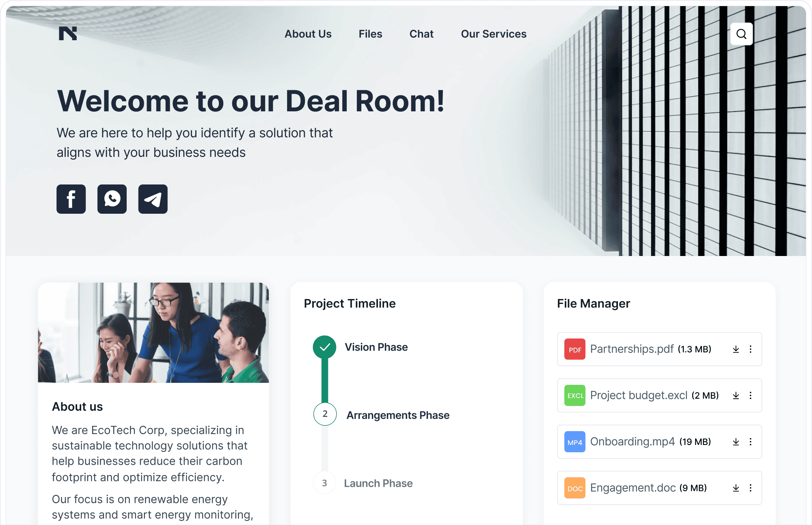812x525 pixels.
Task: Toggle the Vision Phase completion checkmark
Action: (324, 347)
